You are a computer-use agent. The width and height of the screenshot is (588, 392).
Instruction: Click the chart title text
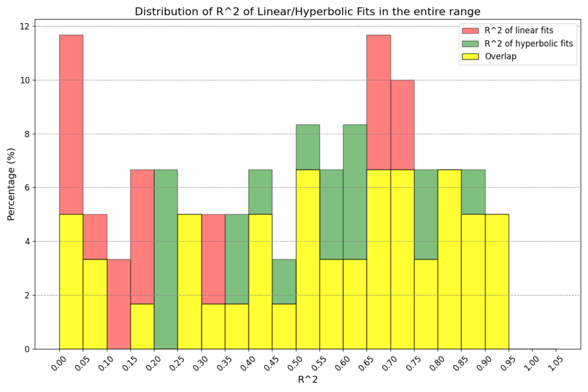[308, 11]
